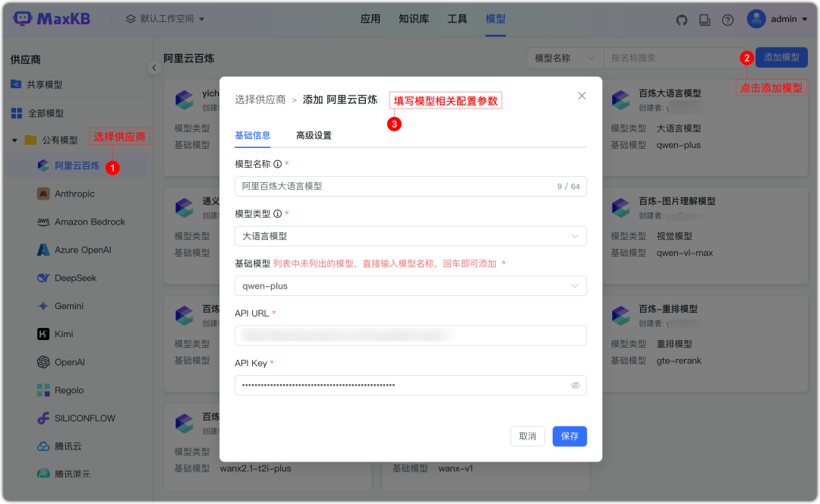Collapse the sidebar with the chevron button
Image resolution: width=820 pixels, height=504 pixels.
click(x=153, y=68)
